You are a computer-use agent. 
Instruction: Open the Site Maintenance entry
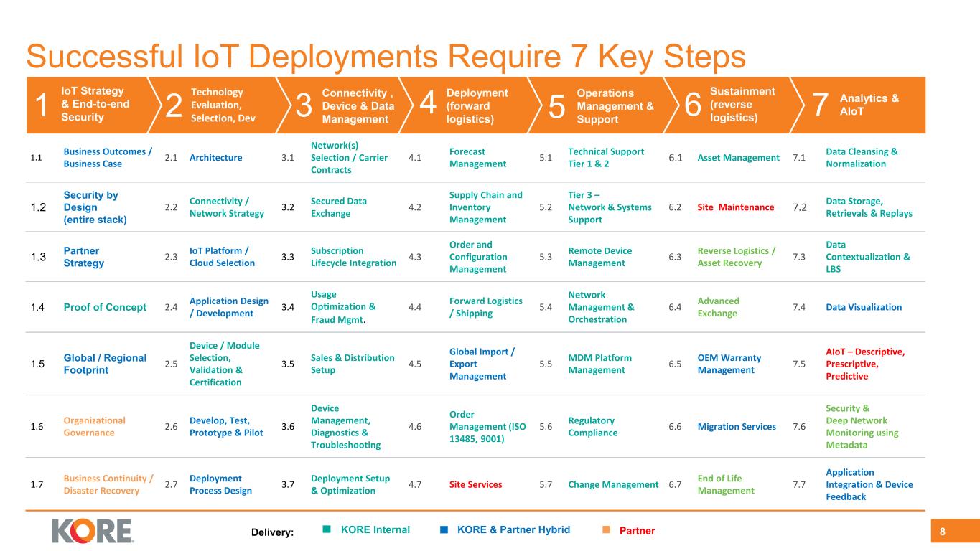click(735, 207)
